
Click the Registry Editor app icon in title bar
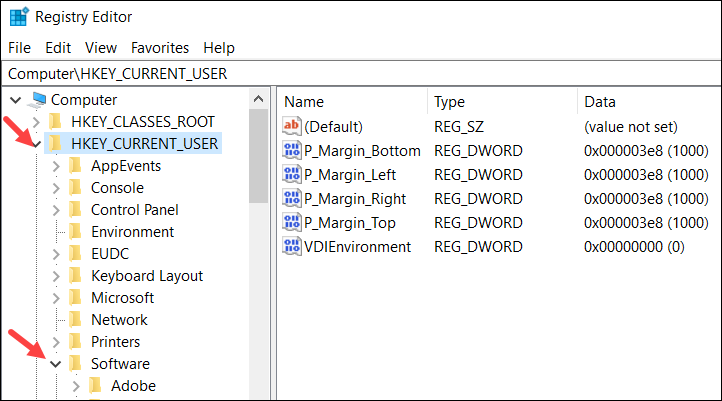pos(19,17)
